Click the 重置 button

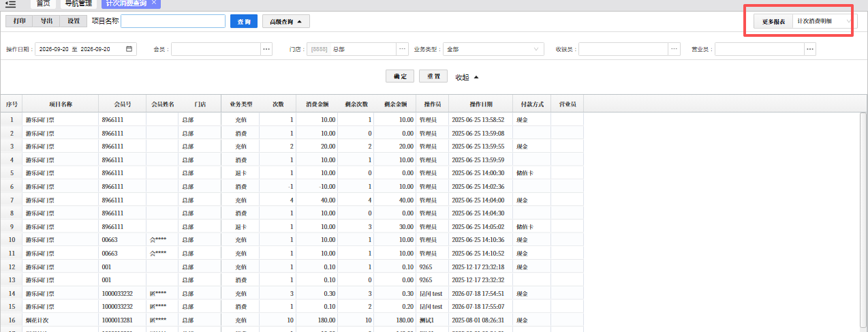[x=433, y=76]
